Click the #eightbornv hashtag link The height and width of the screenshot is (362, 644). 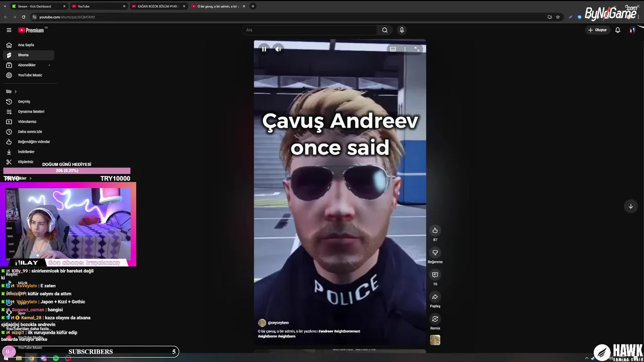click(267, 336)
